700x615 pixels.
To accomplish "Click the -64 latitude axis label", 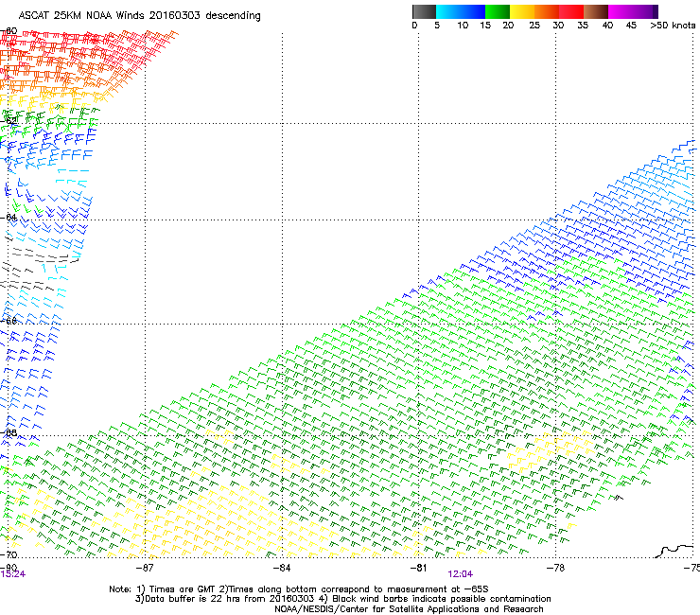I will click(x=9, y=218).
